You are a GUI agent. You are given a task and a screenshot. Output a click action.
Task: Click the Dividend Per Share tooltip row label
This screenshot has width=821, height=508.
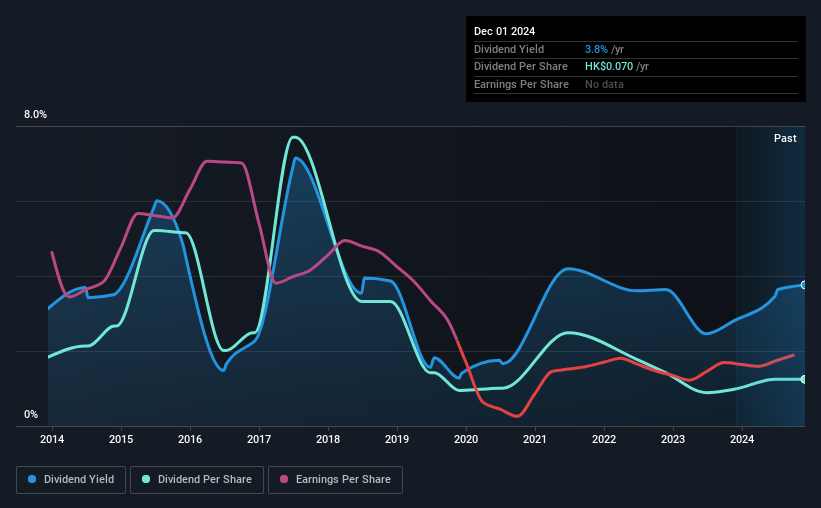pos(520,67)
